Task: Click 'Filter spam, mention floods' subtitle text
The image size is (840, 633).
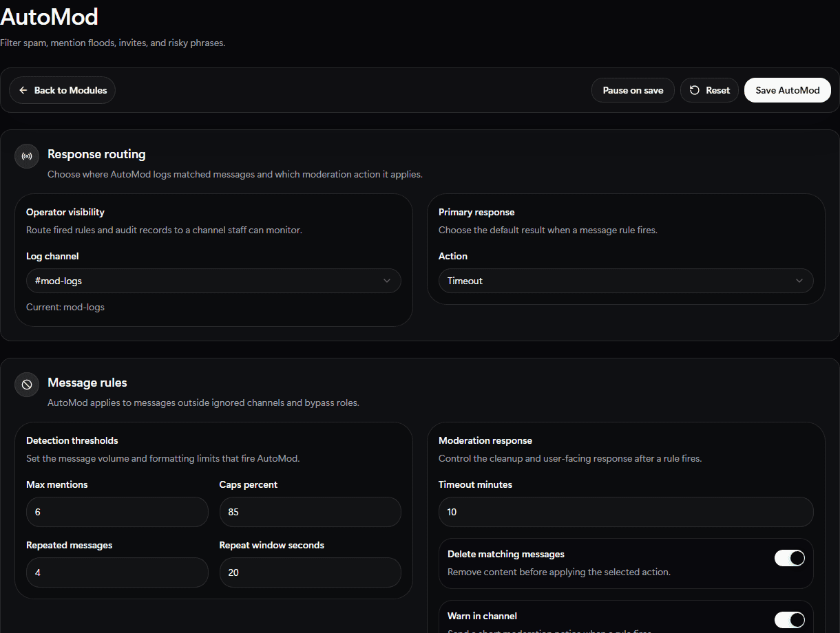Action: tap(113, 43)
